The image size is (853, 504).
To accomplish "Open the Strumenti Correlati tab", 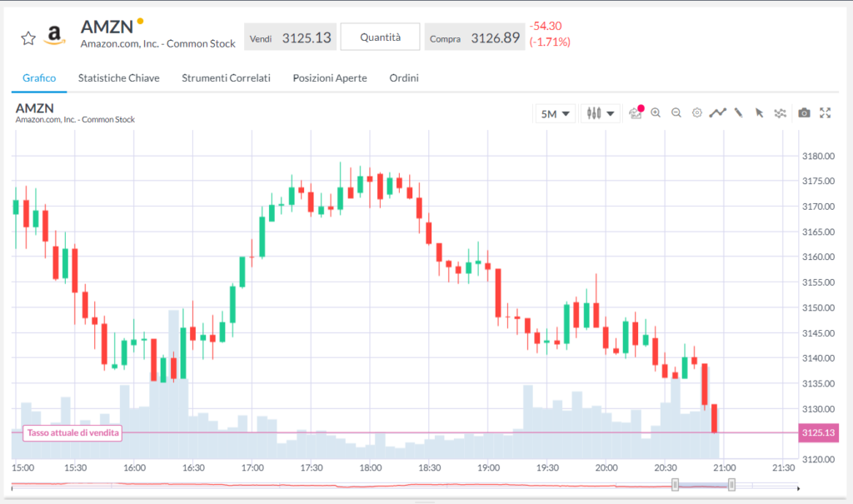I will (x=226, y=77).
